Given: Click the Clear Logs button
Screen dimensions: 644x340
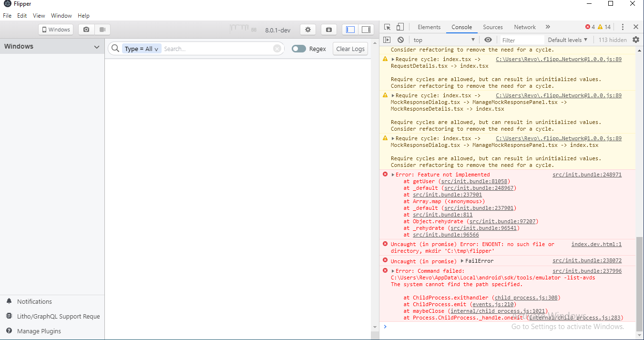Looking at the screenshot, I should tap(350, 48).
